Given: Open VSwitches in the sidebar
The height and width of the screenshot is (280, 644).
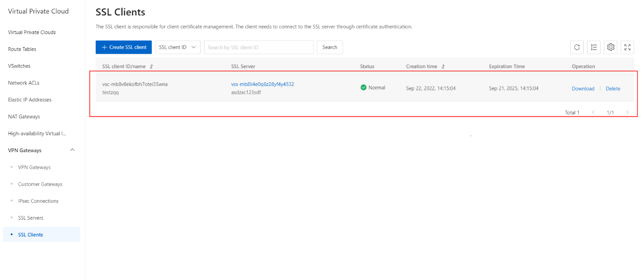Looking at the screenshot, I should click(x=19, y=66).
